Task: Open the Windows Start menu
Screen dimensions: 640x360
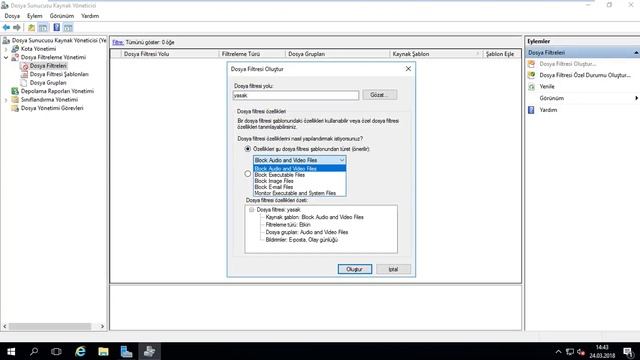Action: coord(11,351)
